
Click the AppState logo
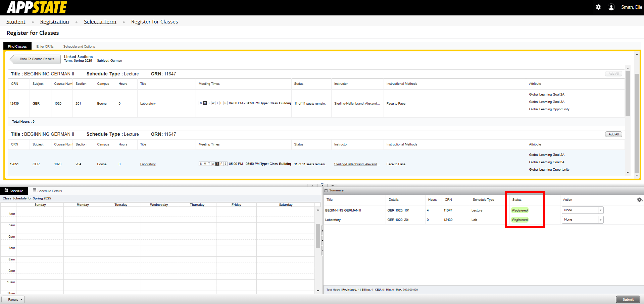37,7
